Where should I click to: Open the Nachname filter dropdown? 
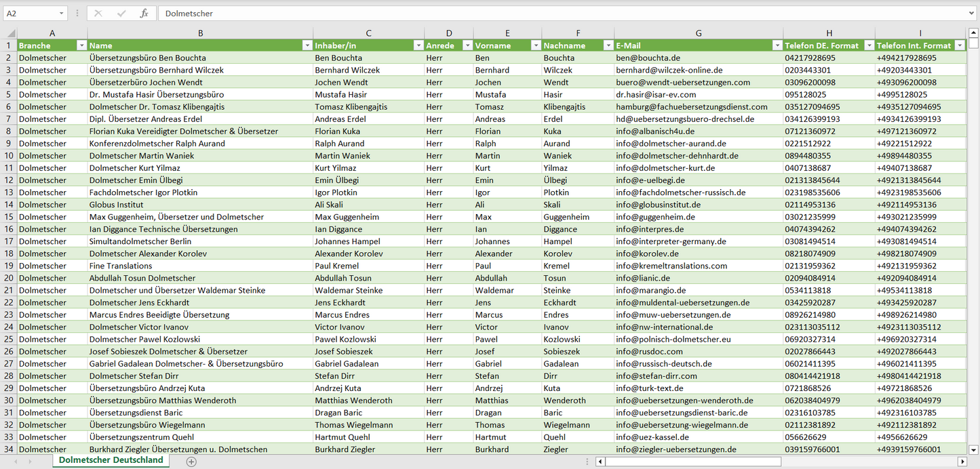pyautogui.click(x=608, y=45)
